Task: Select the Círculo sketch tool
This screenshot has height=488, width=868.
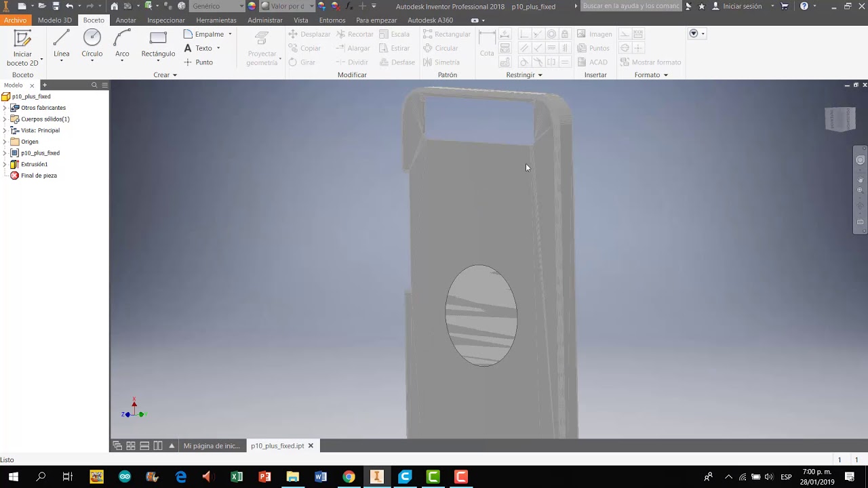Action: [x=92, y=45]
